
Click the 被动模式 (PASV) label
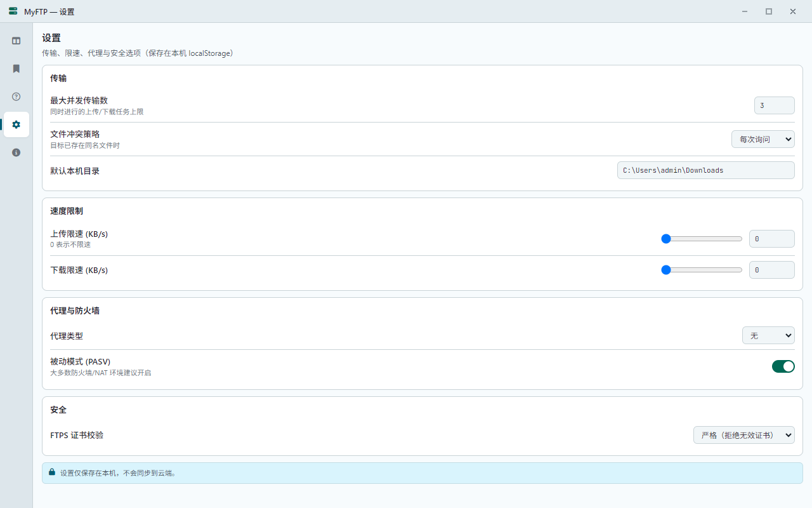(81, 361)
